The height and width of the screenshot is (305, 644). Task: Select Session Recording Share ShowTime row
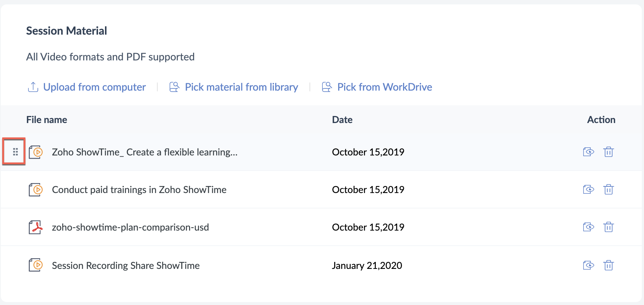[x=126, y=266]
